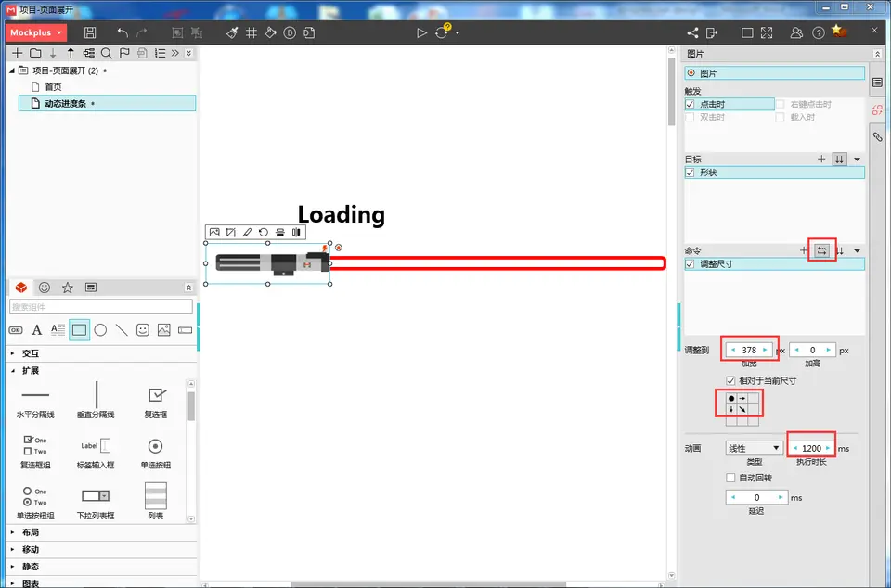Add a new target with plus button

pyautogui.click(x=821, y=160)
